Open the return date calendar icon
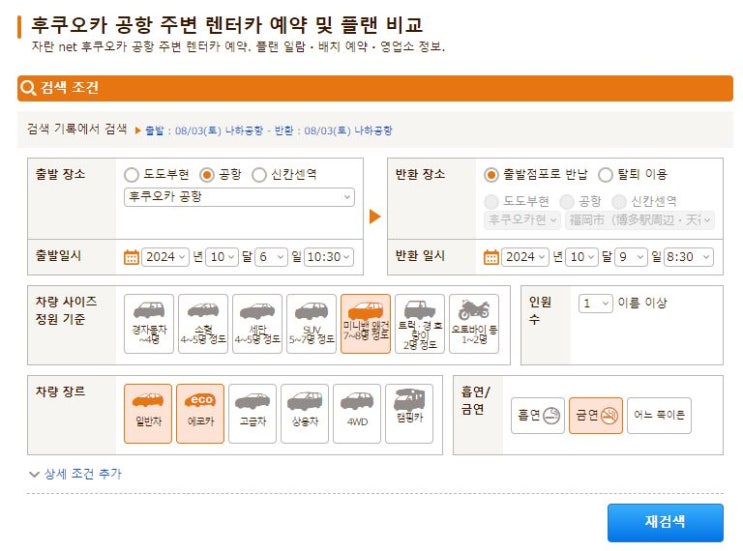Image resolution: width=743 pixels, height=551 pixels. [491, 257]
